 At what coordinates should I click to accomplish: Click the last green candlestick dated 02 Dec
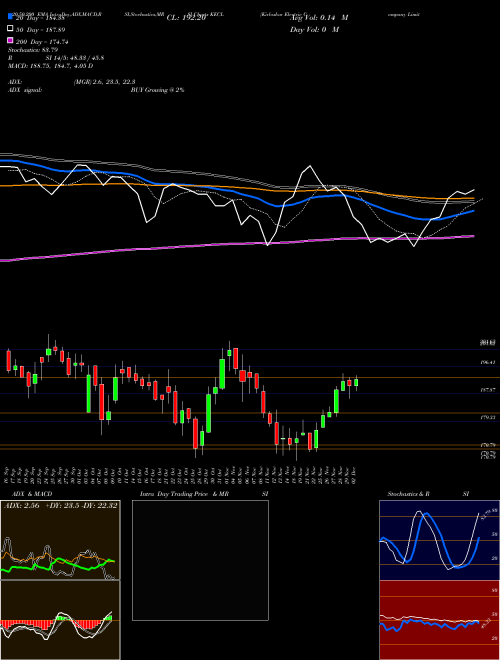[x=356, y=383]
